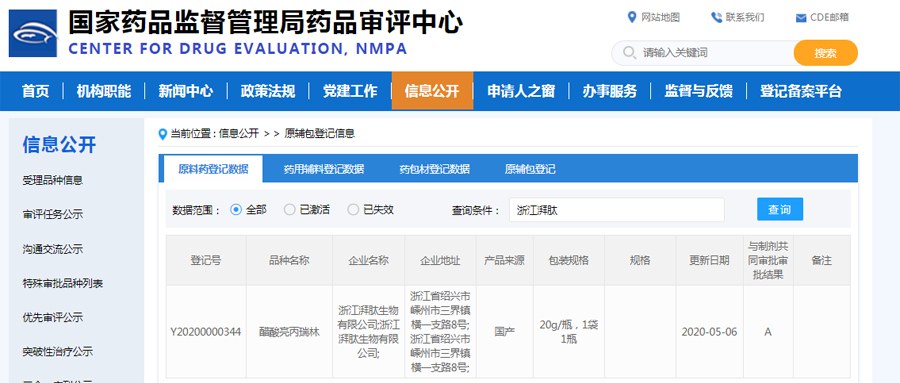Click the magnifier icon in search box
The width and height of the screenshot is (900, 383).
629,53
